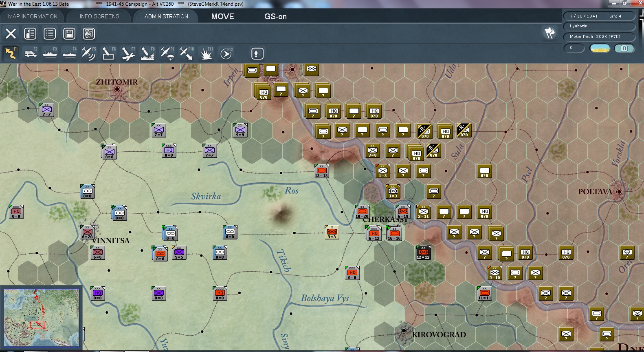This screenshot has width=644, height=352.
Task: Open the INFO SCREENS tab
Action: pos(99,16)
